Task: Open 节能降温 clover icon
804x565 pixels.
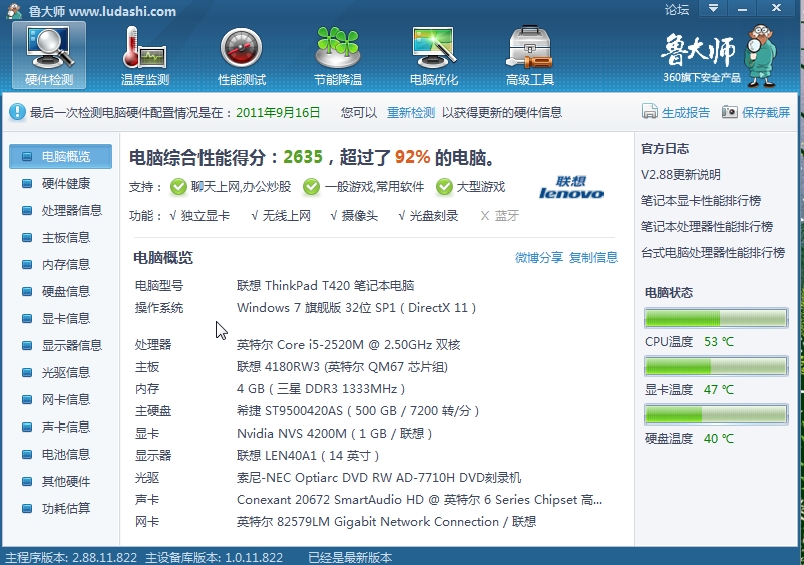Action: point(337,55)
